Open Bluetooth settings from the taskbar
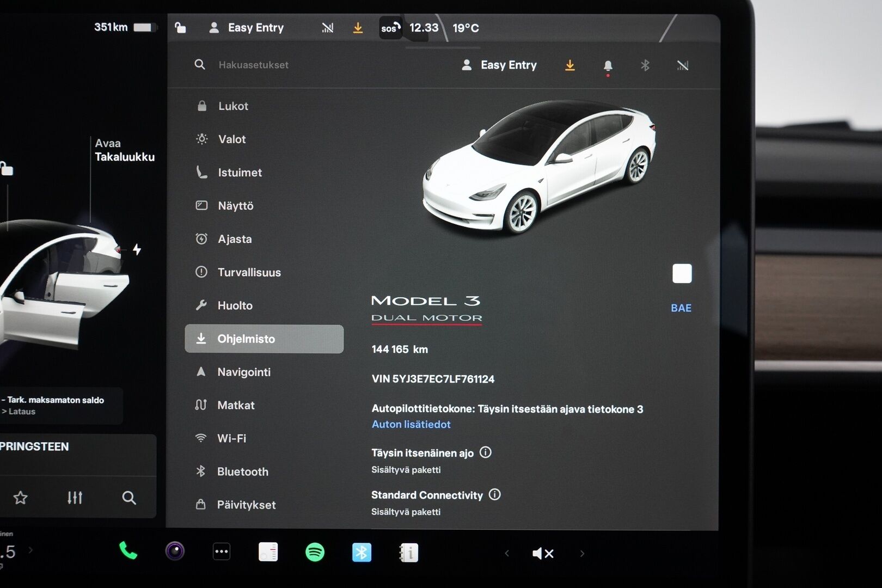This screenshot has width=882, height=588. tap(361, 553)
